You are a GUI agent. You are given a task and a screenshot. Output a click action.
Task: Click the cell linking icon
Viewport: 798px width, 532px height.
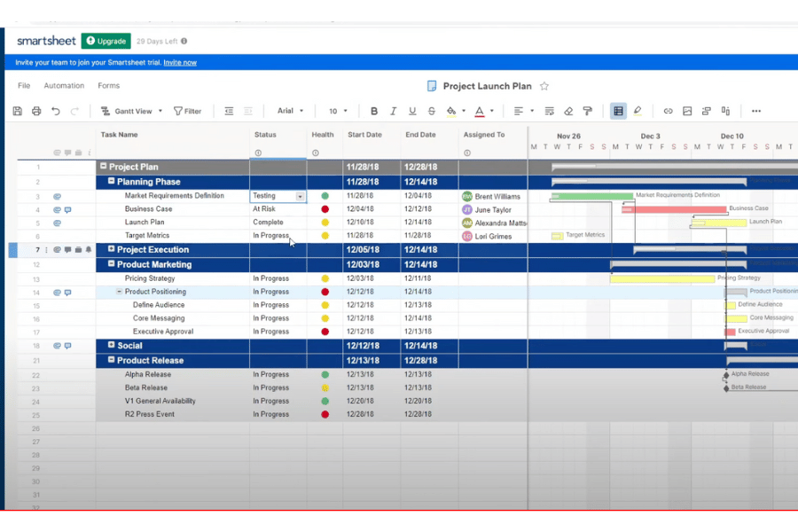coord(706,111)
